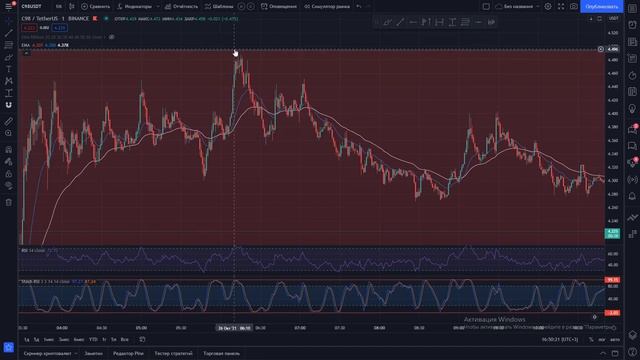Click last icon in floating drawing toolbar
The height and width of the screenshot is (360, 640).
pos(491,22)
